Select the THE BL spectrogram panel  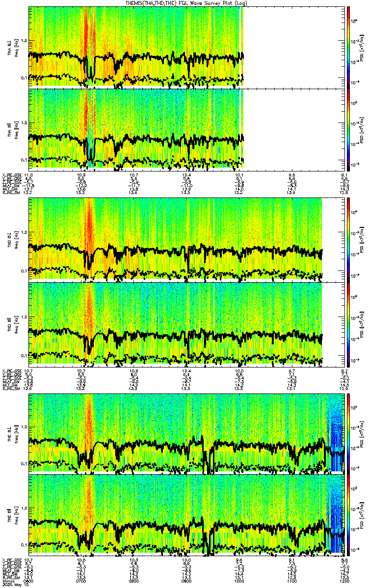coord(185,434)
